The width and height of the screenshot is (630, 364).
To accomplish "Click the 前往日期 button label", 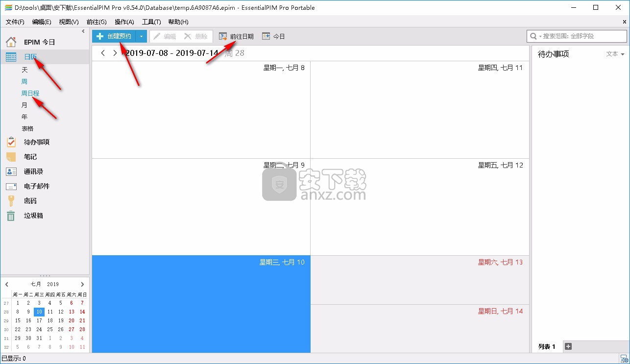I will [x=242, y=36].
